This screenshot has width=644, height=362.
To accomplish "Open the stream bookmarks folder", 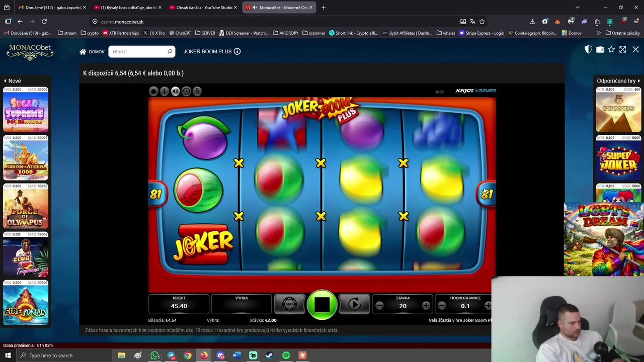I will pyautogui.click(x=67, y=33).
